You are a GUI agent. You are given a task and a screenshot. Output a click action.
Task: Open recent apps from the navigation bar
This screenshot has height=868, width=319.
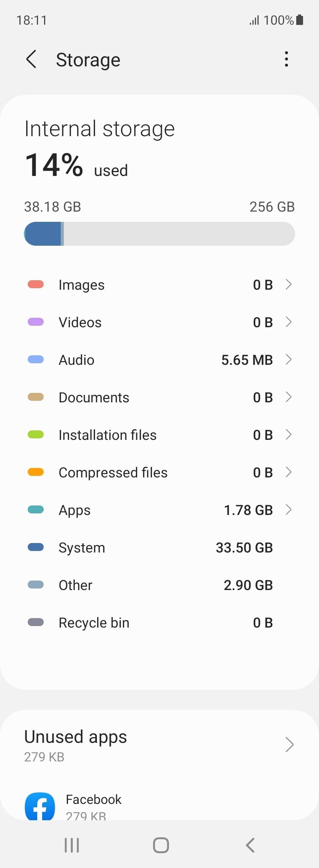pyautogui.click(x=72, y=845)
